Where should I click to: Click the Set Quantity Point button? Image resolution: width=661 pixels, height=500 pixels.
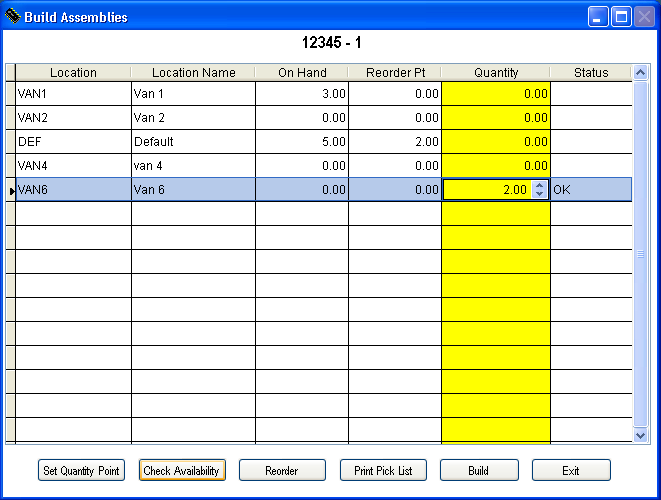tap(82, 470)
